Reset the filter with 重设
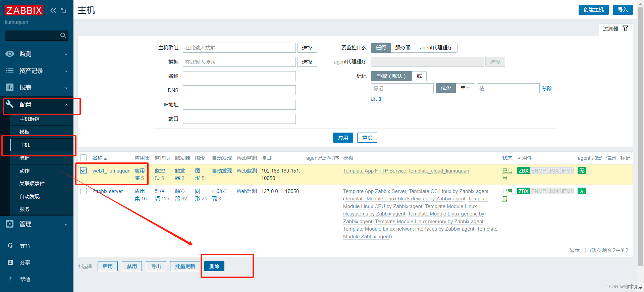This screenshot has height=292, width=644. click(x=367, y=138)
